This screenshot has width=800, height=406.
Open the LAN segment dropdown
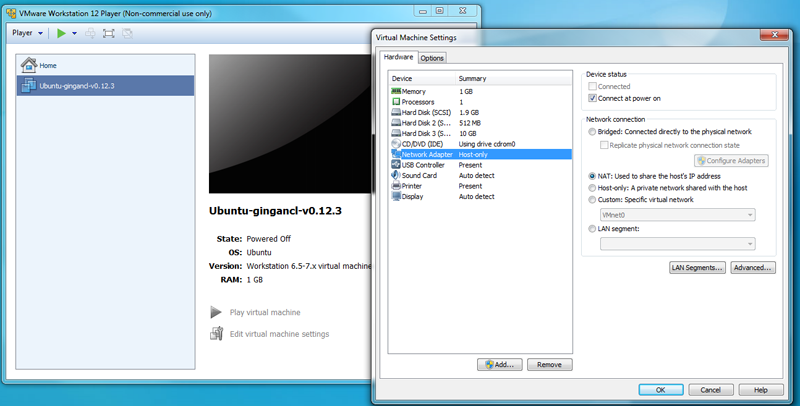click(x=678, y=244)
